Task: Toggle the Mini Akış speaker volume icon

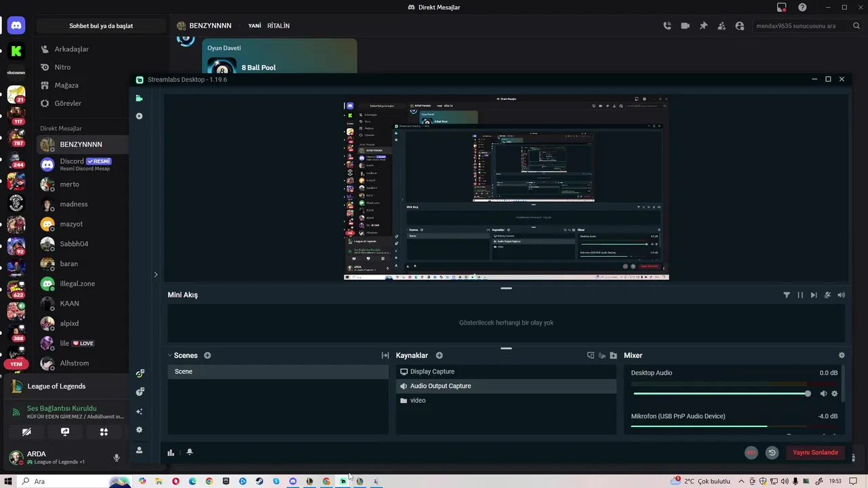Action: click(x=842, y=295)
